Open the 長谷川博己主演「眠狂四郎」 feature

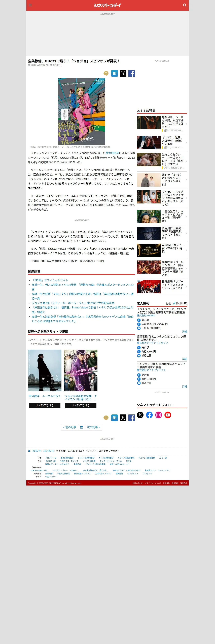coord(162,233)
